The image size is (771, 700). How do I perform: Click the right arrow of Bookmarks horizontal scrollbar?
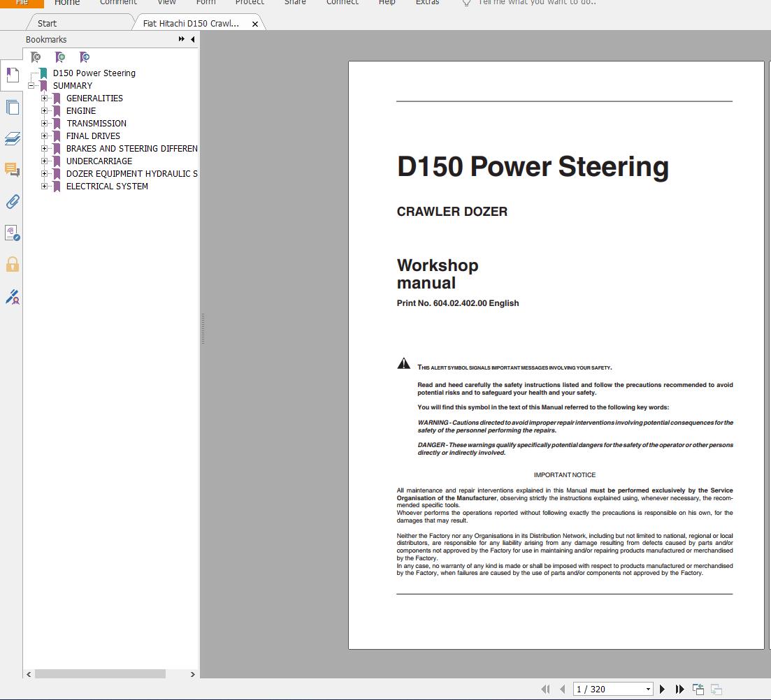pyautogui.click(x=193, y=674)
